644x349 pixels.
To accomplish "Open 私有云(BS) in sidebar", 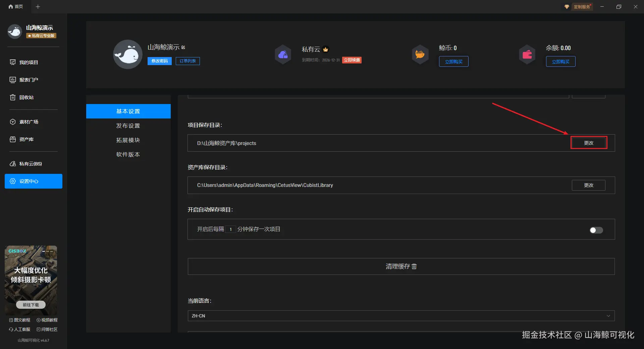I will pos(26,164).
